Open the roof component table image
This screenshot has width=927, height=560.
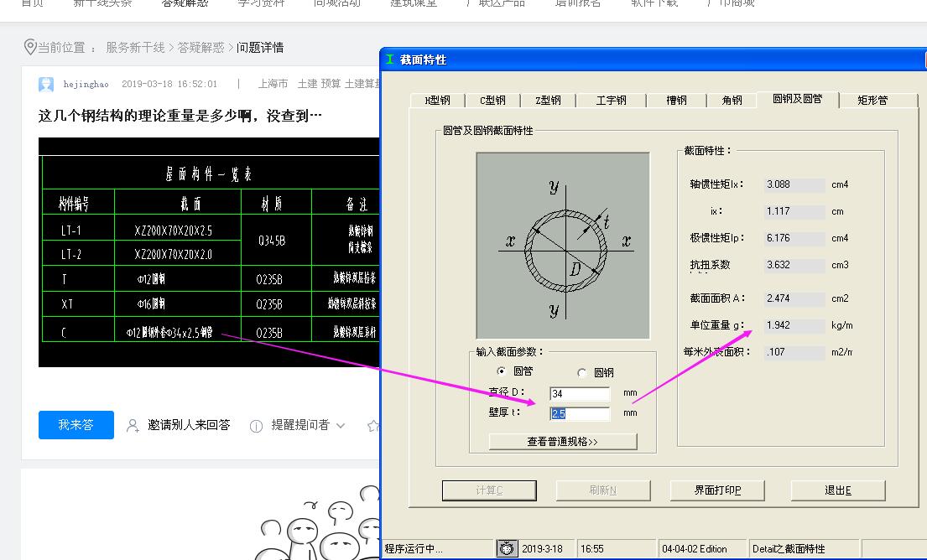point(209,252)
